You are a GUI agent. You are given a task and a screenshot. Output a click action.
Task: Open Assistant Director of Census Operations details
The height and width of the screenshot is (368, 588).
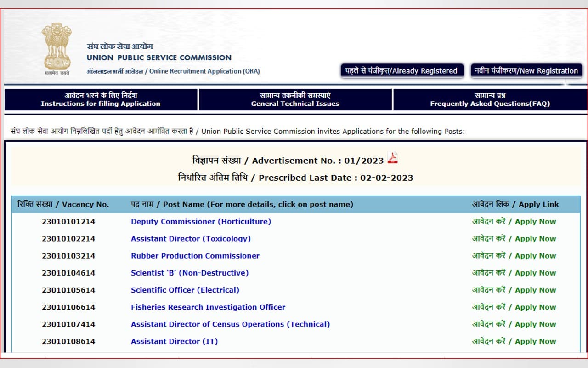pyautogui.click(x=230, y=324)
